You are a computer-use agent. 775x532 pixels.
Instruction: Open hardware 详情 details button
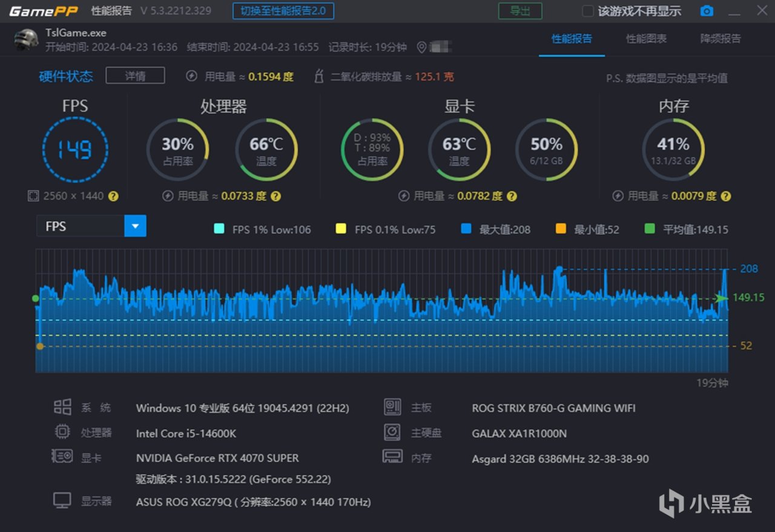(135, 76)
